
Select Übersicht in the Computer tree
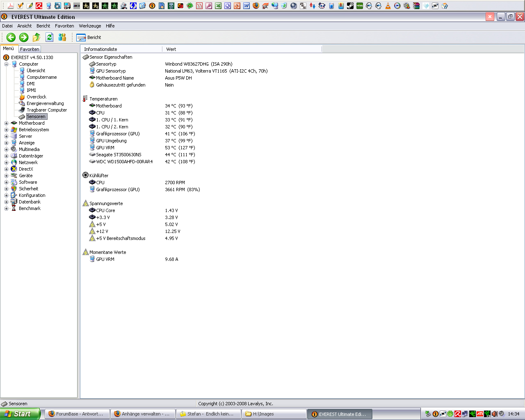pyautogui.click(x=36, y=71)
